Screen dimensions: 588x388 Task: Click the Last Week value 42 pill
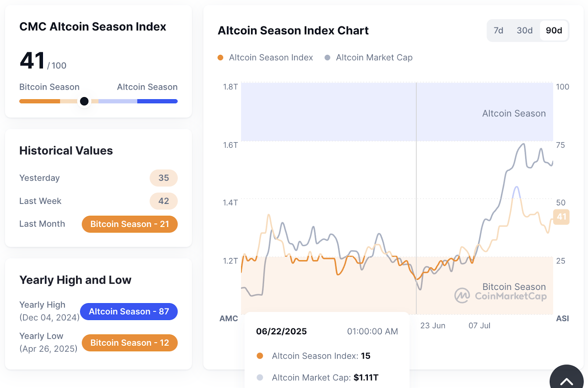pos(164,201)
